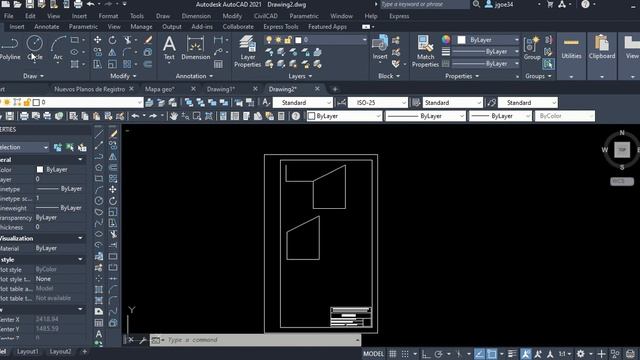Click the white ByLayer color swatch in Properties palette
The image size is (640, 360).
(40, 169)
